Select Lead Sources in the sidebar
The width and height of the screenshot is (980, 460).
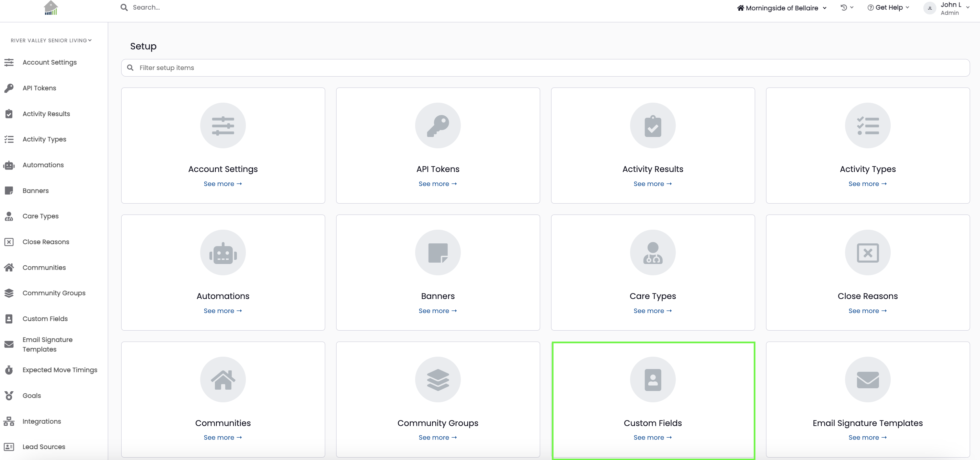(44, 447)
